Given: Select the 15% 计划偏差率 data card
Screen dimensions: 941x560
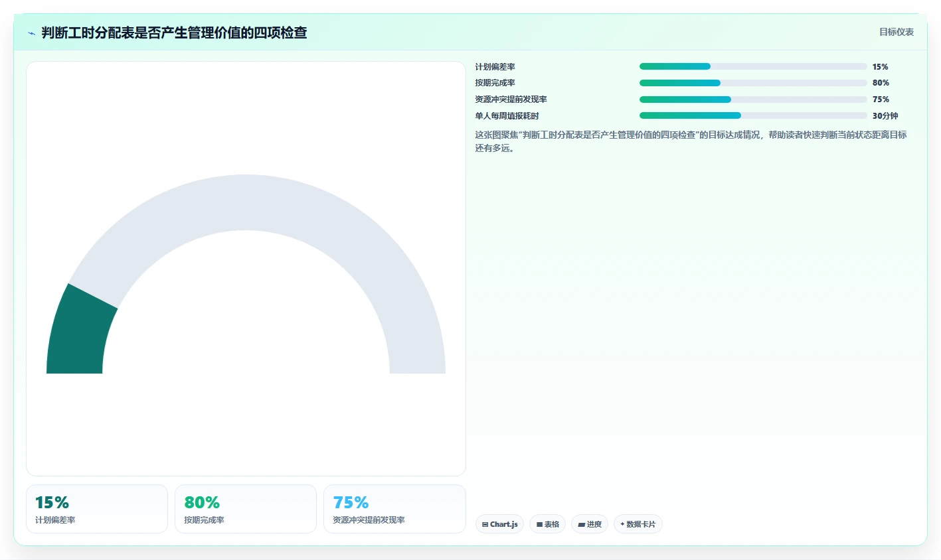Looking at the screenshot, I should click(x=97, y=509).
